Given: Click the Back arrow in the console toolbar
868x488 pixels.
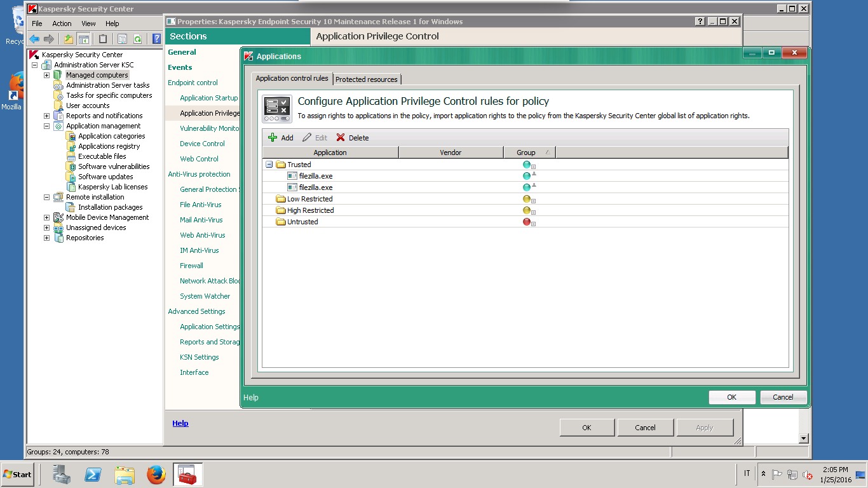Looking at the screenshot, I should click(34, 39).
